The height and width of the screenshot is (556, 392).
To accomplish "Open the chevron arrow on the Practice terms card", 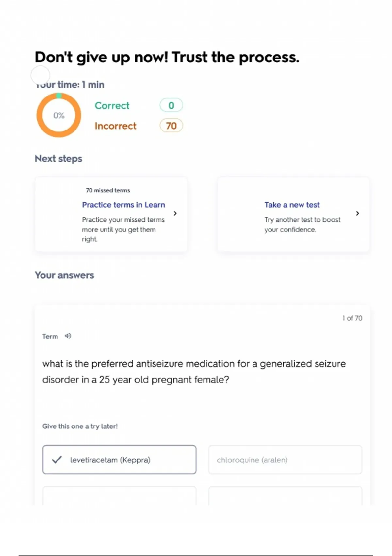I will (175, 213).
